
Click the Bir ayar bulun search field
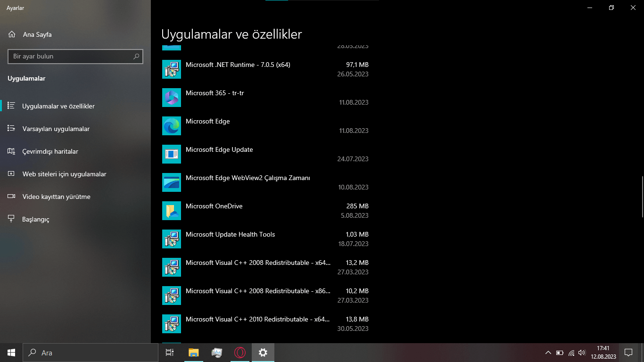point(75,56)
